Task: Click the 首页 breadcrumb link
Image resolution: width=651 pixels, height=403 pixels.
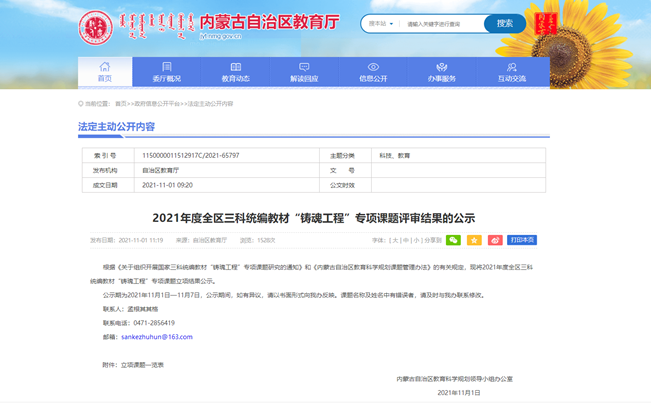Action: point(121,103)
